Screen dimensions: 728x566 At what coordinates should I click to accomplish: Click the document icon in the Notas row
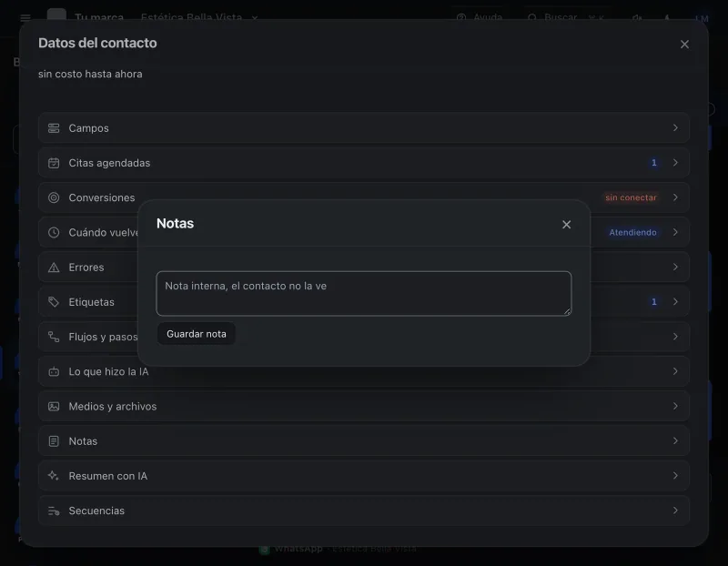[54, 441]
